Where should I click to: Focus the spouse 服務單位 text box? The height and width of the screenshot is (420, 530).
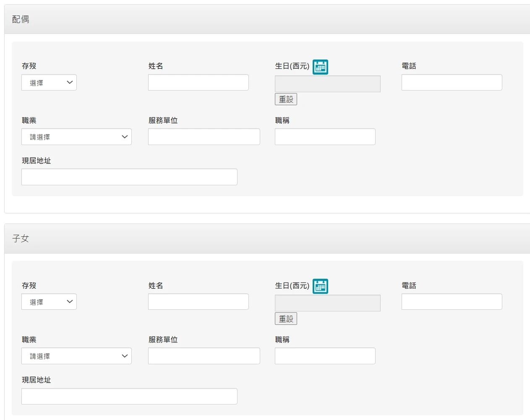[204, 137]
